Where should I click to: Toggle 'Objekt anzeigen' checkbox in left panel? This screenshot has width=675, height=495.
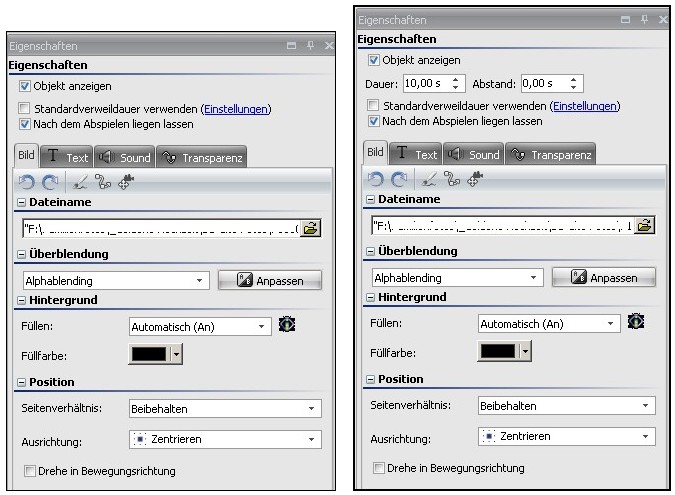point(25,87)
